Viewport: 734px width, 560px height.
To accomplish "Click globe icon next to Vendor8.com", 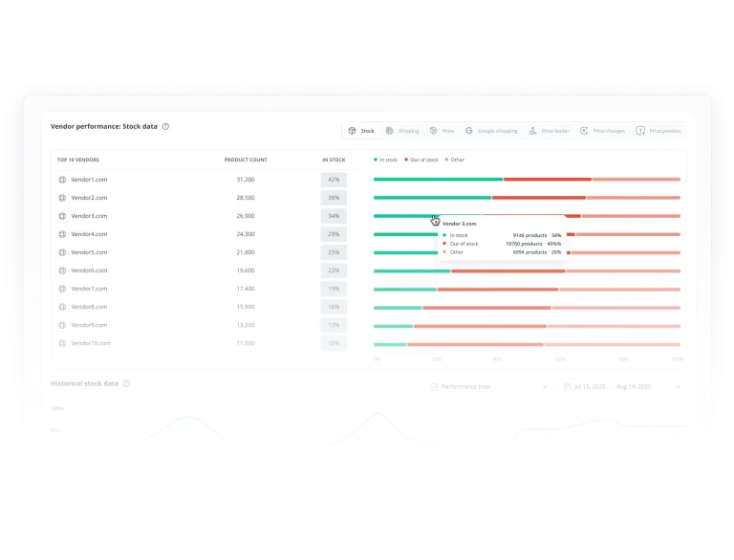I will click(62, 307).
